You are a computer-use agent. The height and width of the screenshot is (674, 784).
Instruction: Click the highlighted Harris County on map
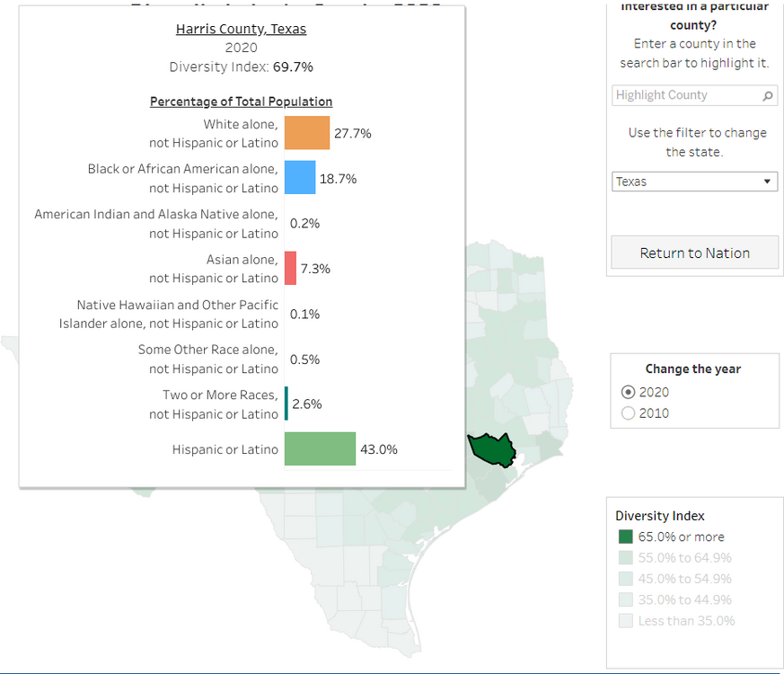490,448
